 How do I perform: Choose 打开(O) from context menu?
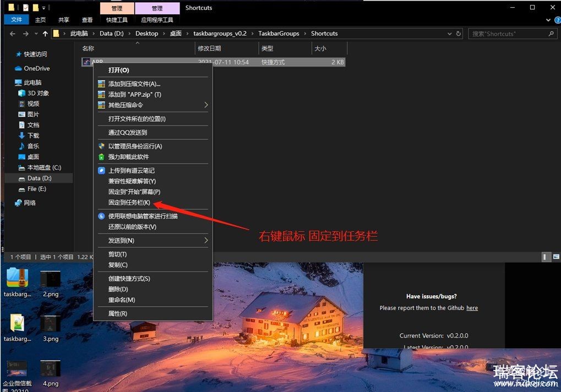point(152,70)
